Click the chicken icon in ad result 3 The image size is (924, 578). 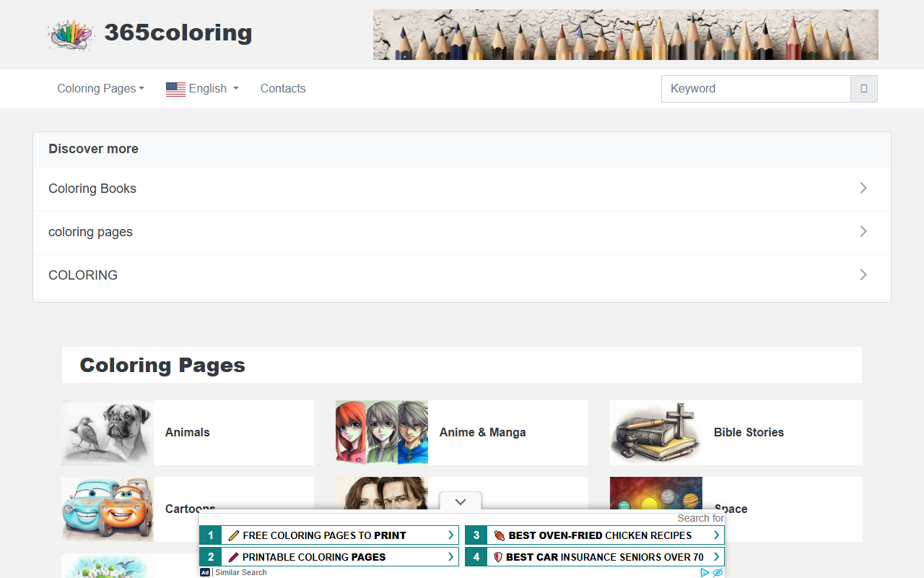(499, 535)
